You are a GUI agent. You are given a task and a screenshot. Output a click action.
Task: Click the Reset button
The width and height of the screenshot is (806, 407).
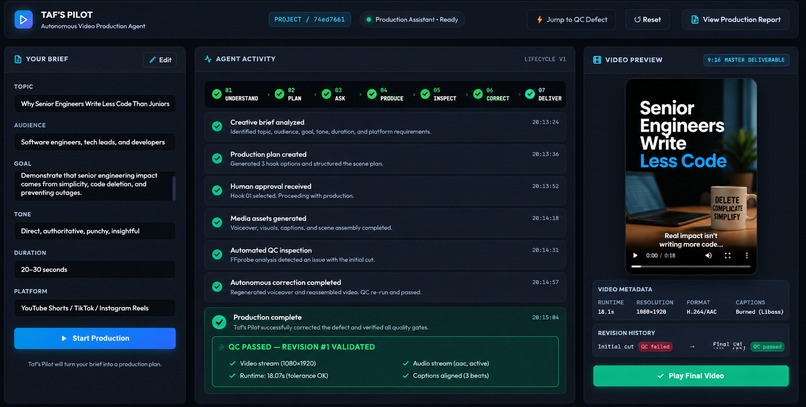coord(647,20)
